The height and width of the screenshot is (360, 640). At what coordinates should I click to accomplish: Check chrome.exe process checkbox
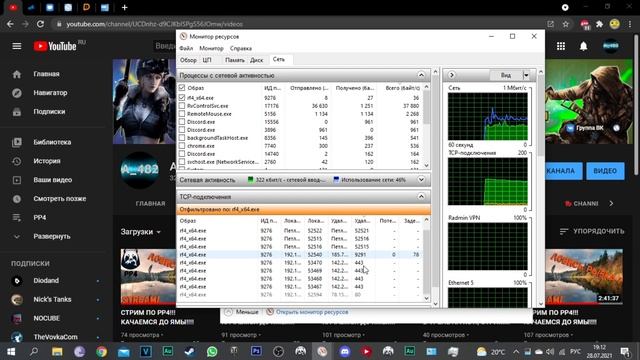182,146
